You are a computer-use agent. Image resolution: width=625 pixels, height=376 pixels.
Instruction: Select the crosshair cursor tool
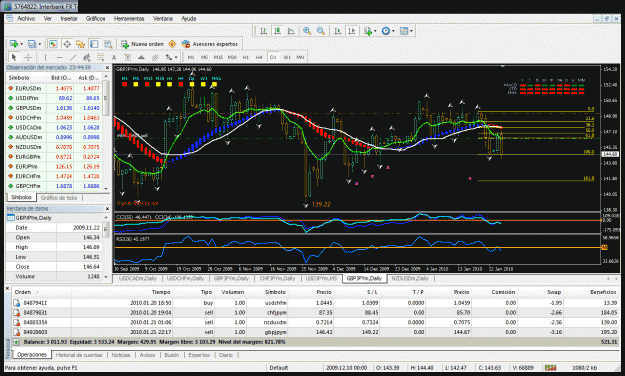point(28,57)
